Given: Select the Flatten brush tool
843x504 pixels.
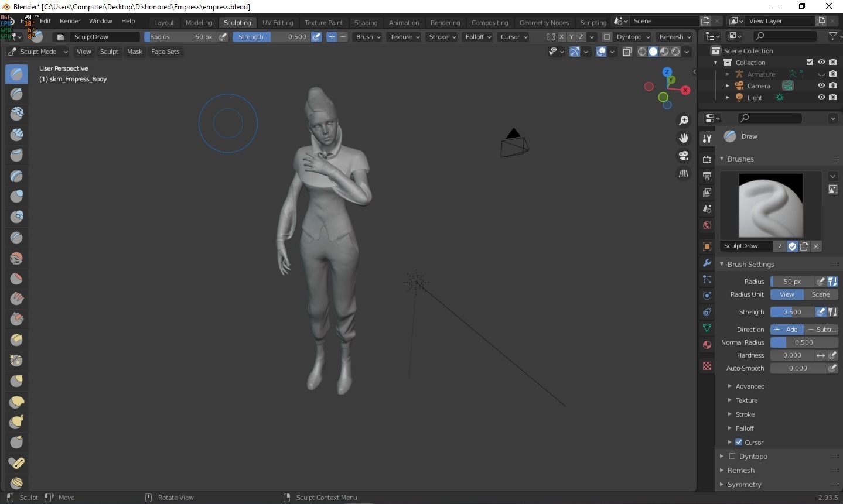Looking at the screenshot, I should click(16, 278).
